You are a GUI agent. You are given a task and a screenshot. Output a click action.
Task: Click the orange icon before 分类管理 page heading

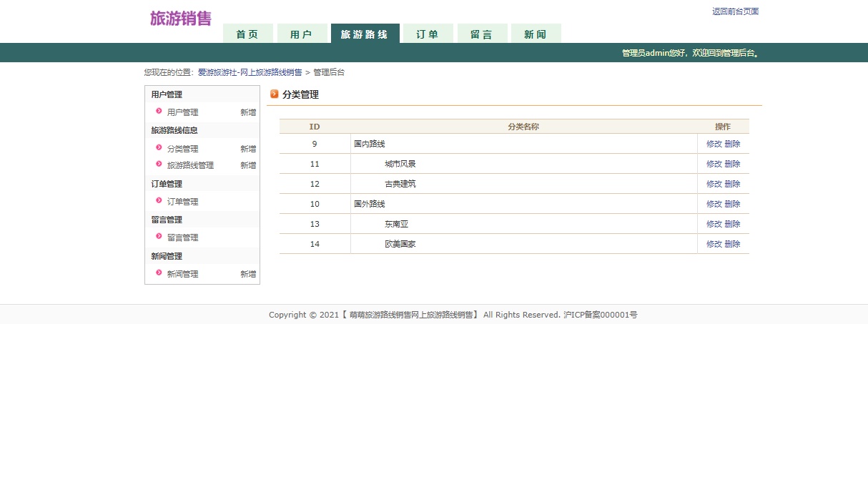coord(274,94)
